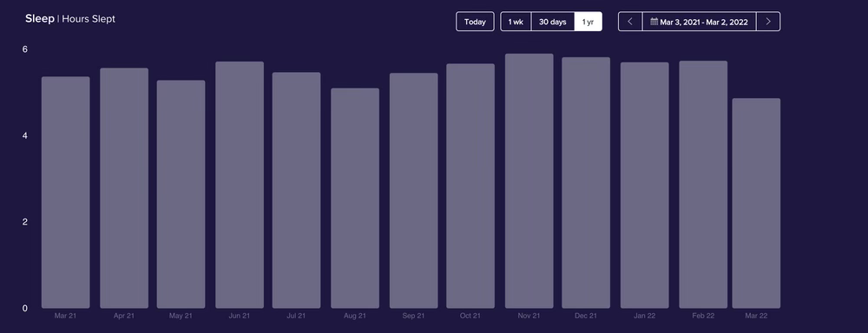Click the y-axis value 2

(x=25, y=222)
